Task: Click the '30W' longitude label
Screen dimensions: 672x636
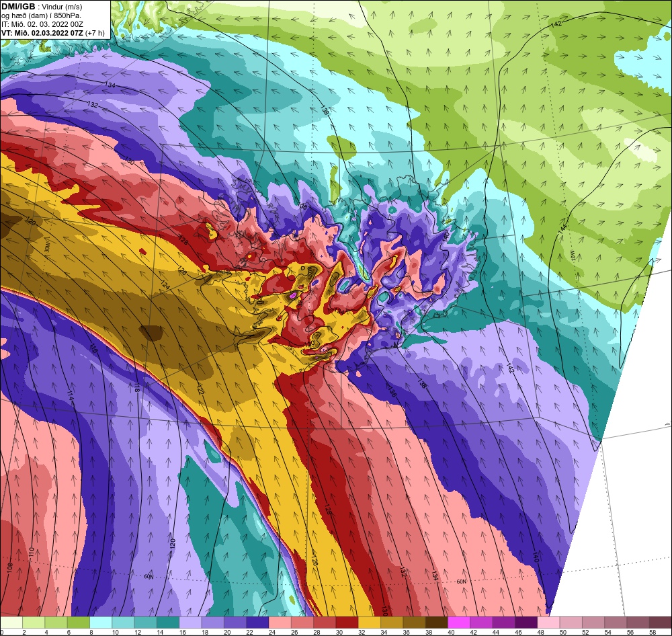Action: tap(48, 247)
